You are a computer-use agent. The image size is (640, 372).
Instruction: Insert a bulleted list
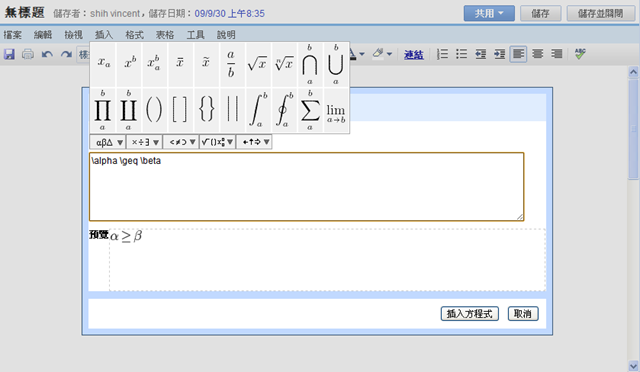pos(461,54)
